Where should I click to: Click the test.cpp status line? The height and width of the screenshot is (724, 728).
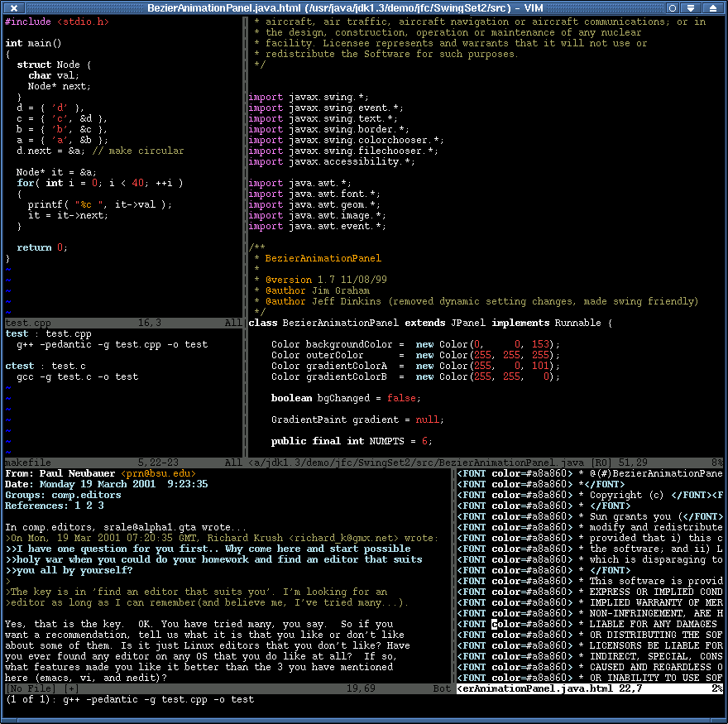pos(122,323)
